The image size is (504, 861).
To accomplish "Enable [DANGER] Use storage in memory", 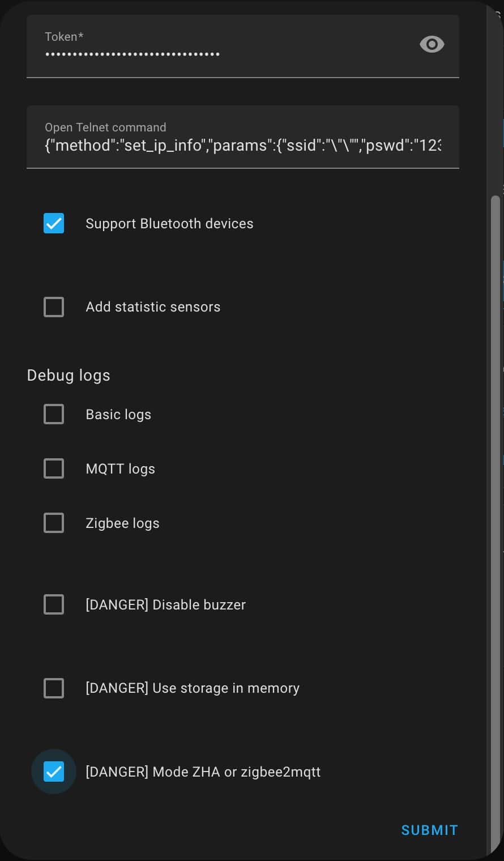I will (x=54, y=688).
